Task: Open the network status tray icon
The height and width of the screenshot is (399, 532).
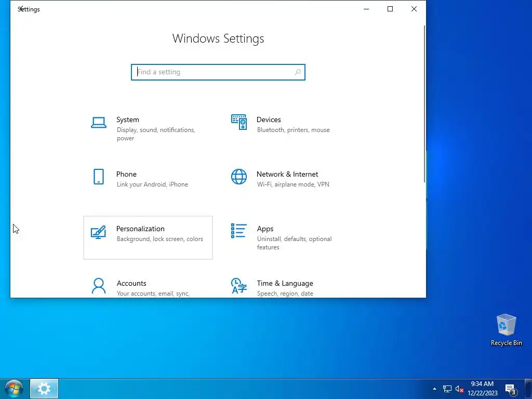Action: click(447, 389)
